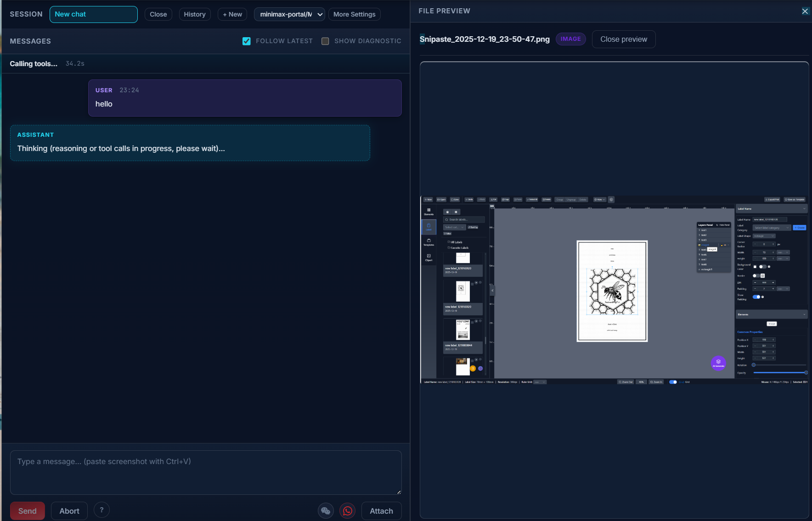Open the Label Shape rectangle dropdown
Viewport: 812px width, 521px height.
pyautogui.click(x=764, y=236)
